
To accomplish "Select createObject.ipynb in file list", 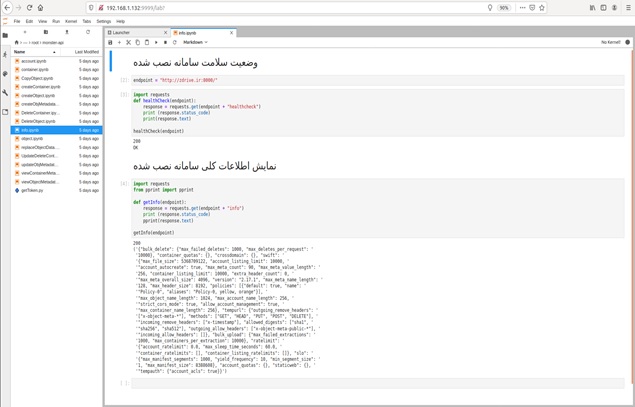I will tap(56, 96).
